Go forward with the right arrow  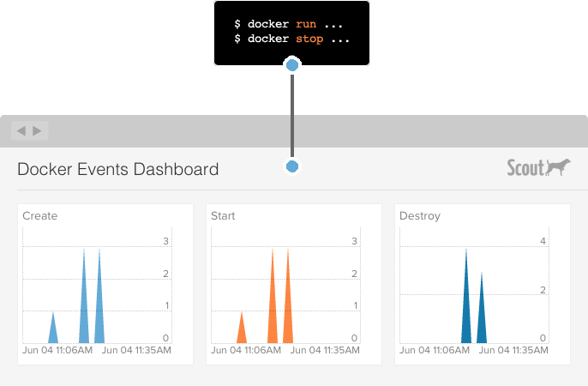[37, 131]
